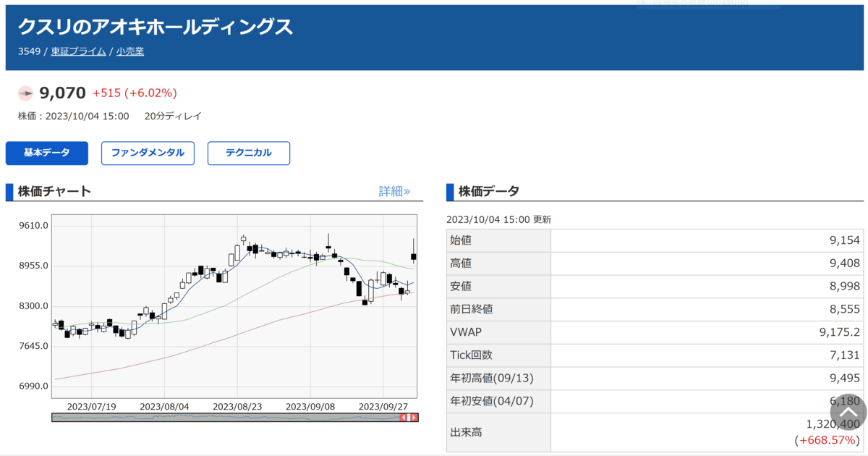The width and height of the screenshot is (868, 456).
Task: Click the 2023/07/19 chart date label
Action: coord(91,406)
